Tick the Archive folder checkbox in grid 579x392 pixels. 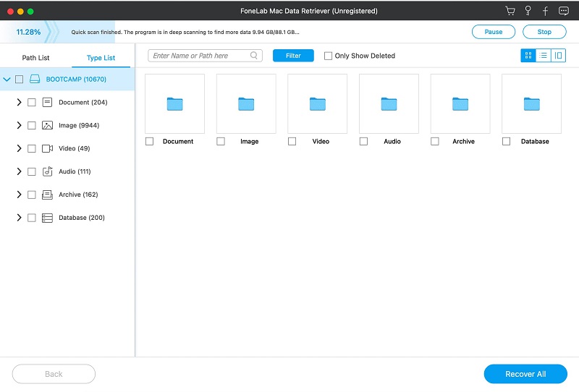435,141
